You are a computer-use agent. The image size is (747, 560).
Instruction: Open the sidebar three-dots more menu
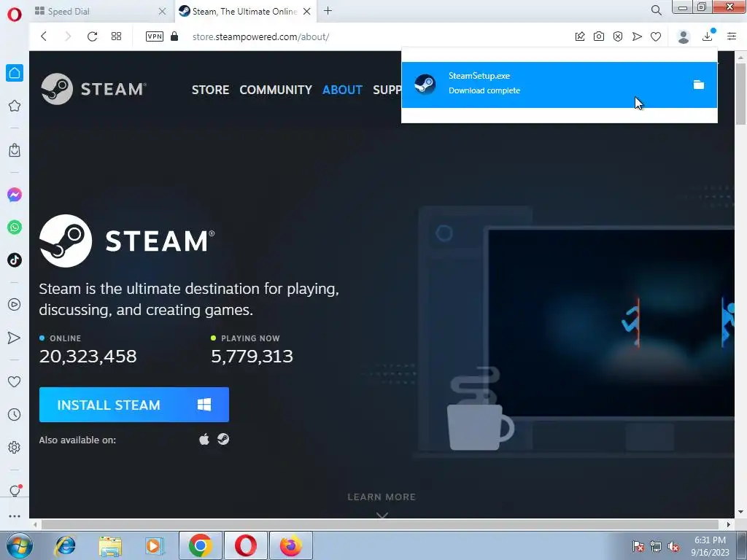(x=15, y=516)
